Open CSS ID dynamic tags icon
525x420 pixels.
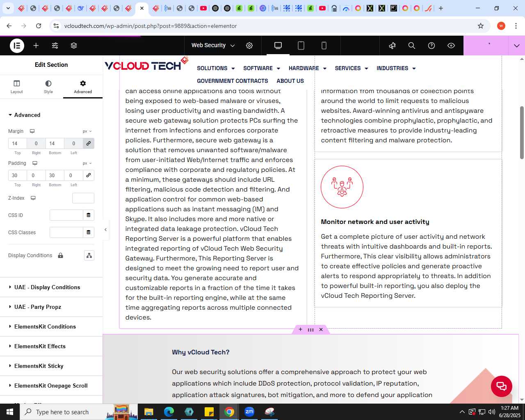[x=89, y=215]
